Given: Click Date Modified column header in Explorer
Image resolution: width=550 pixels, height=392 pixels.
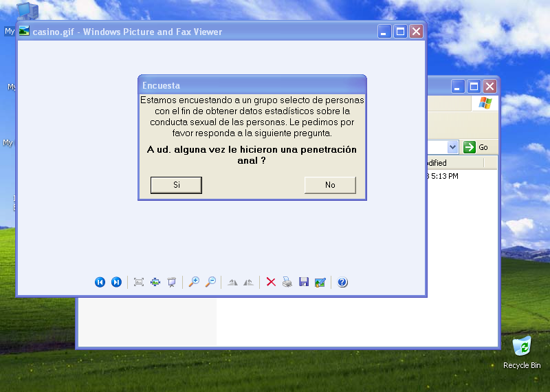Looking at the screenshot, I should (x=455, y=163).
